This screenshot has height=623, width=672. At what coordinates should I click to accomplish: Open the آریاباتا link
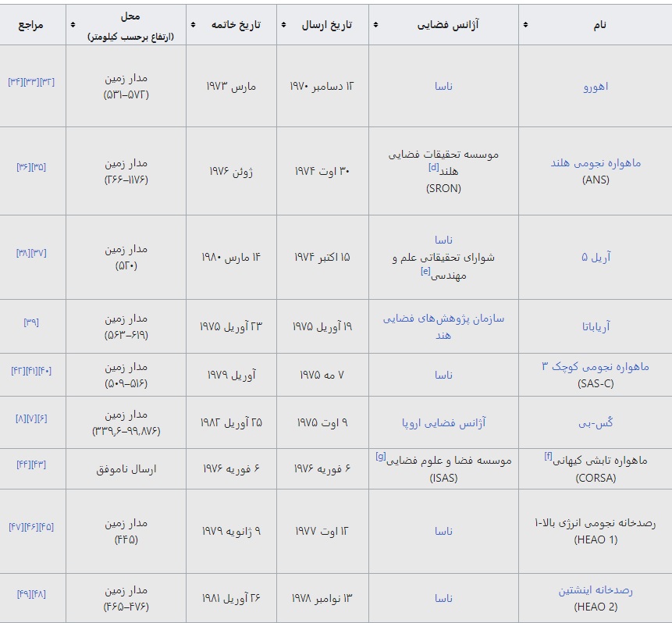(596, 326)
